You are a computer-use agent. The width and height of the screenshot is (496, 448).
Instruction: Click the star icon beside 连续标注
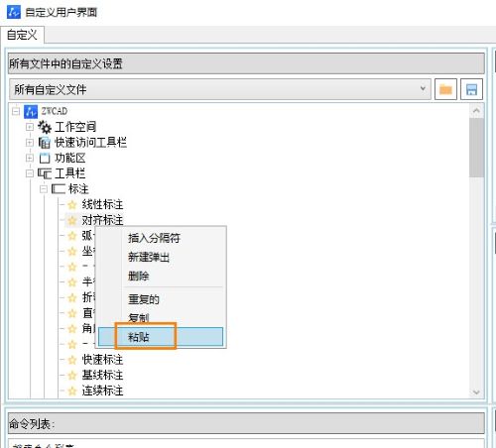point(72,391)
